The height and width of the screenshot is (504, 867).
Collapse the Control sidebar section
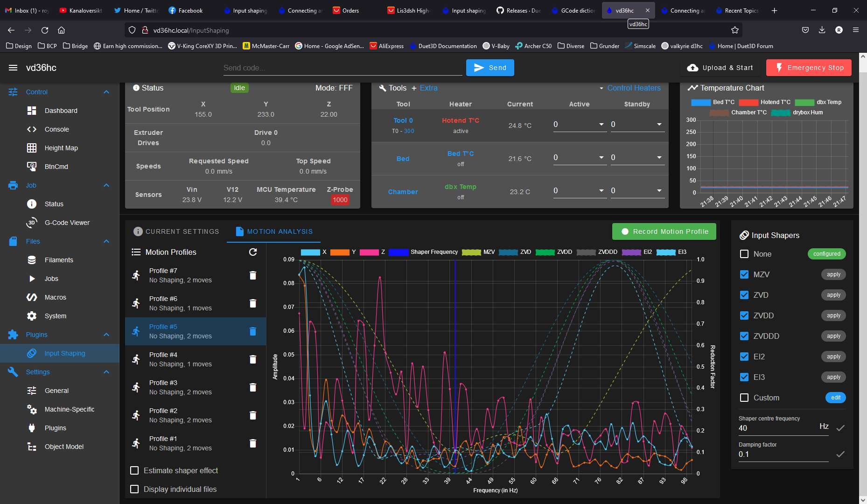coord(106,92)
